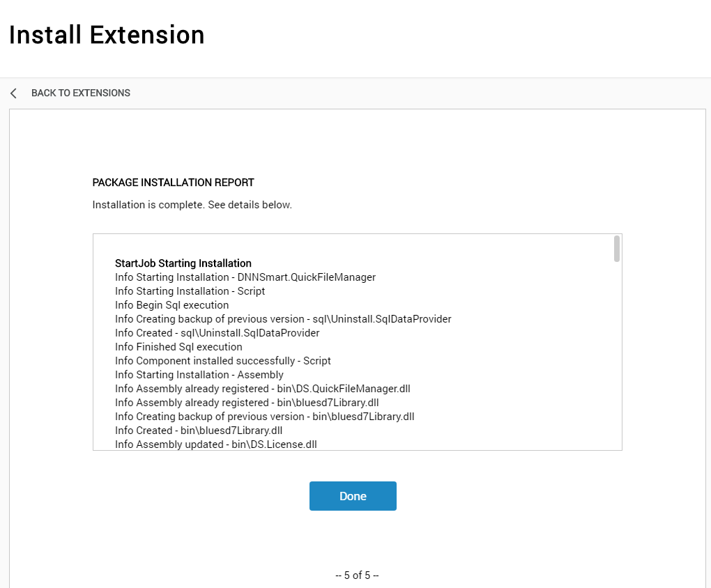The image size is (711, 588).
Task: Click the 'StartJob Starting Installation' log line
Action: point(183,263)
